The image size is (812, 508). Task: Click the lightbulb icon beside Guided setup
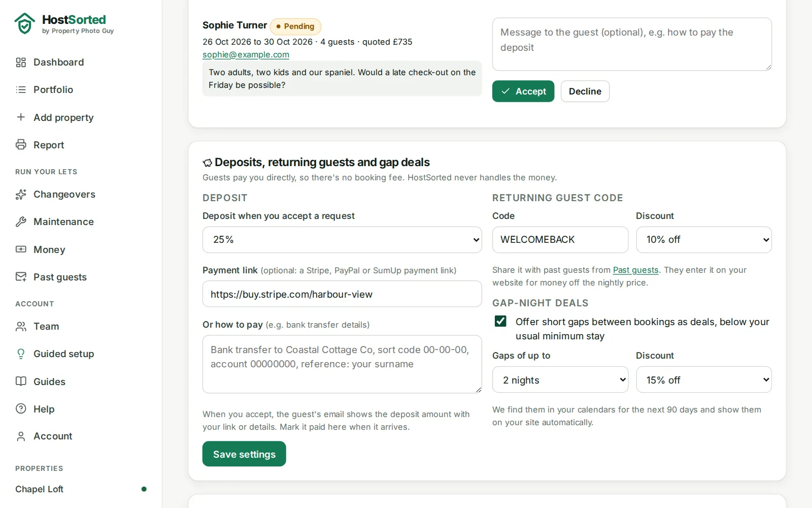[x=21, y=354]
